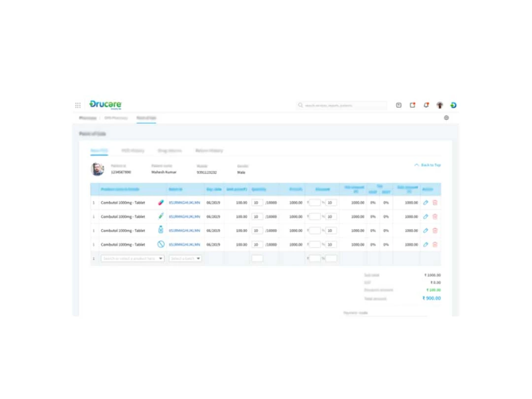This screenshot has height=399, width=532.
Task: Open the product search dropdown in the new row
Action: (132, 258)
